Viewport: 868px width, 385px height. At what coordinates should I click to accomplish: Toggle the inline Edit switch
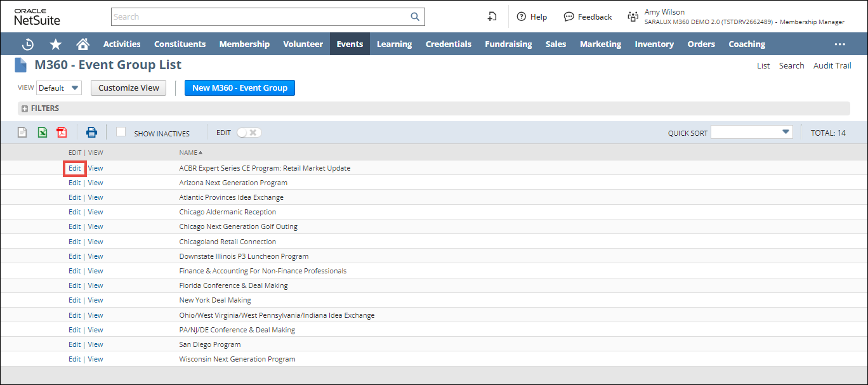point(249,133)
